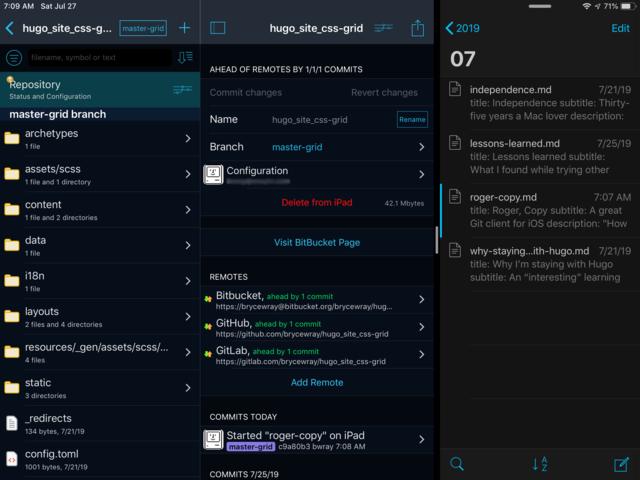The width and height of the screenshot is (640, 480).
Task: Click the independence.md document icon
Action: (455, 89)
